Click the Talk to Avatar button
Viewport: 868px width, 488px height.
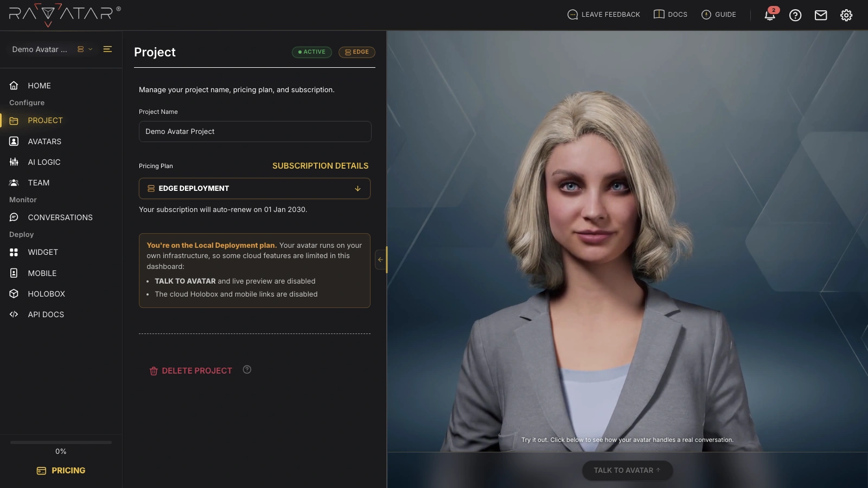(627, 471)
